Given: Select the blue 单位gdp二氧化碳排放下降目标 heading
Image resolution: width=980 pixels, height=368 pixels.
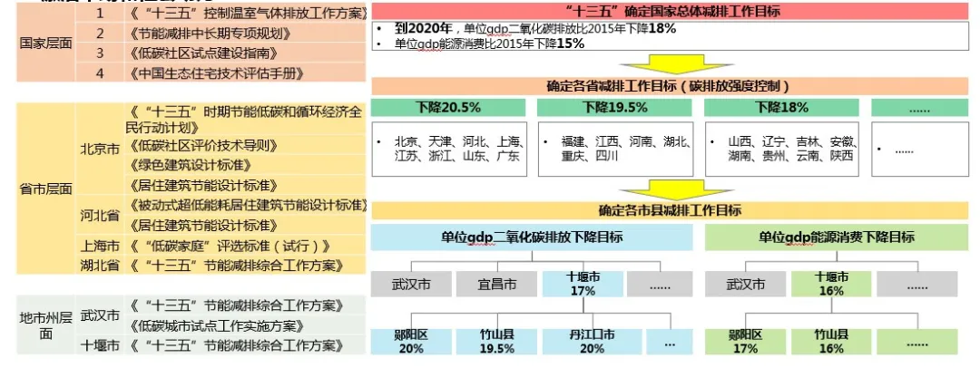Looking at the screenshot, I should coord(532,237).
